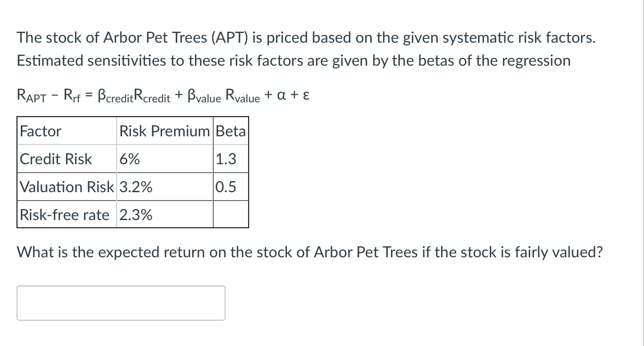Click the Valuation Risk row label
This screenshot has width=644, height=346.
tap(67, 187)
